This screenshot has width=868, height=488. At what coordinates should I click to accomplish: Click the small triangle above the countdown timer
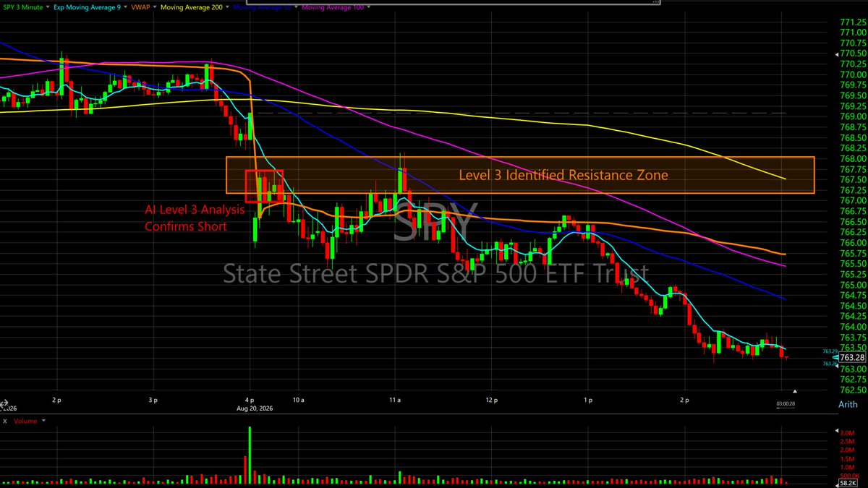(x=795, y=391)
